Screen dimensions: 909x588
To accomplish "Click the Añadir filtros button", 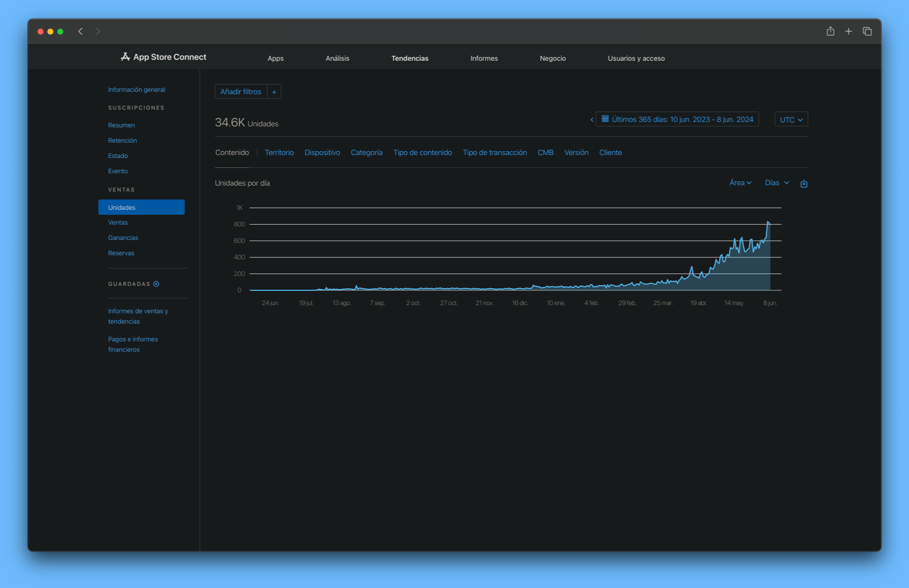I will [241, 92].
